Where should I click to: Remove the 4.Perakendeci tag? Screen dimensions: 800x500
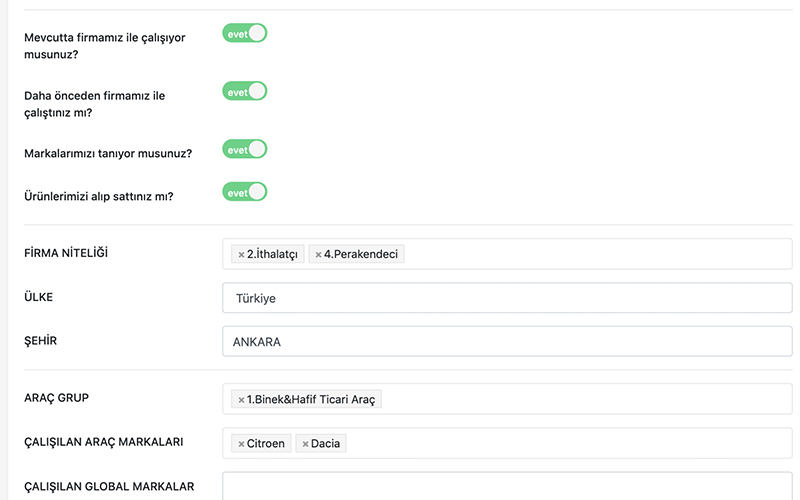(318, 255)
